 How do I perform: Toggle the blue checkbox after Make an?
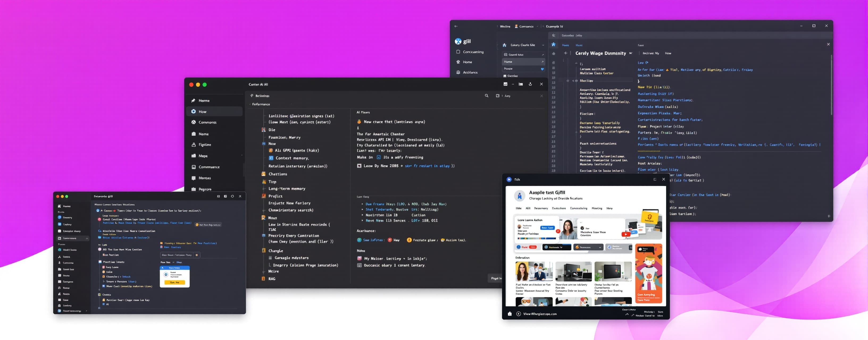click(x=378, y=157)
